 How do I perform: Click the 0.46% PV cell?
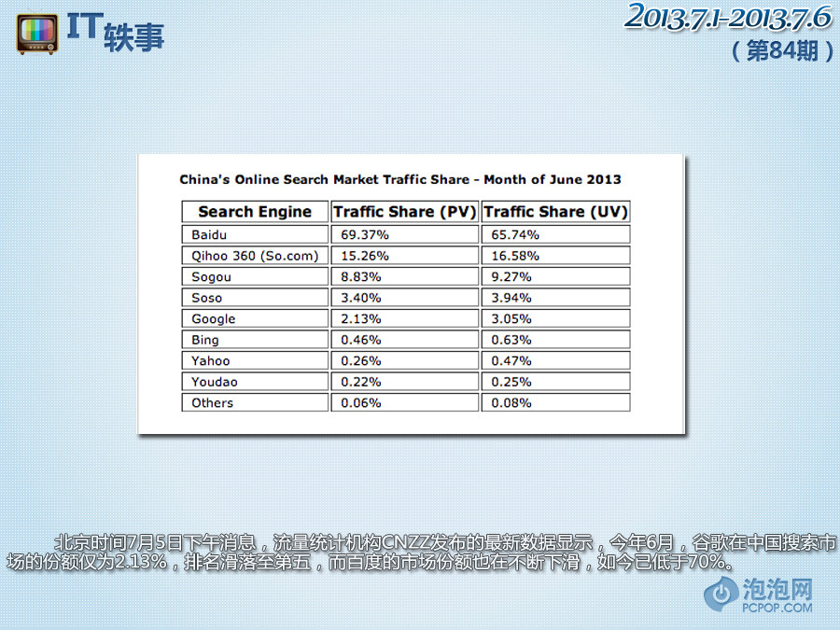click(x=405, y=340)
